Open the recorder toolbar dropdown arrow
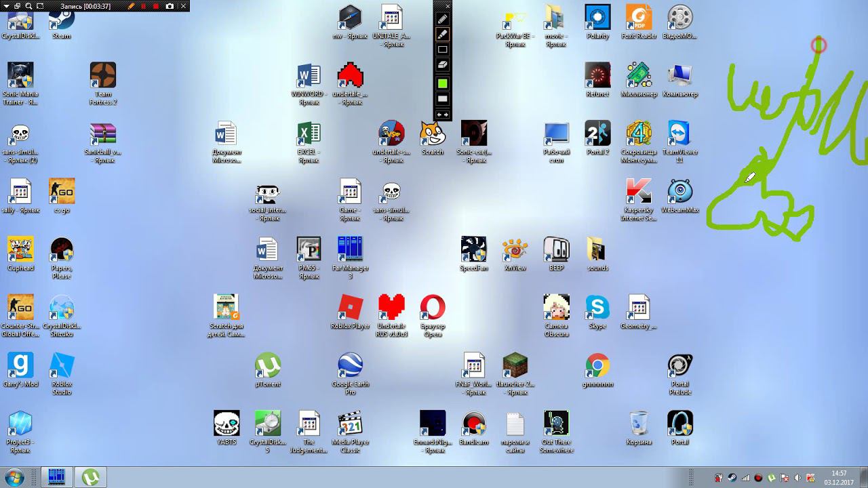 click(x=6, y=6)
